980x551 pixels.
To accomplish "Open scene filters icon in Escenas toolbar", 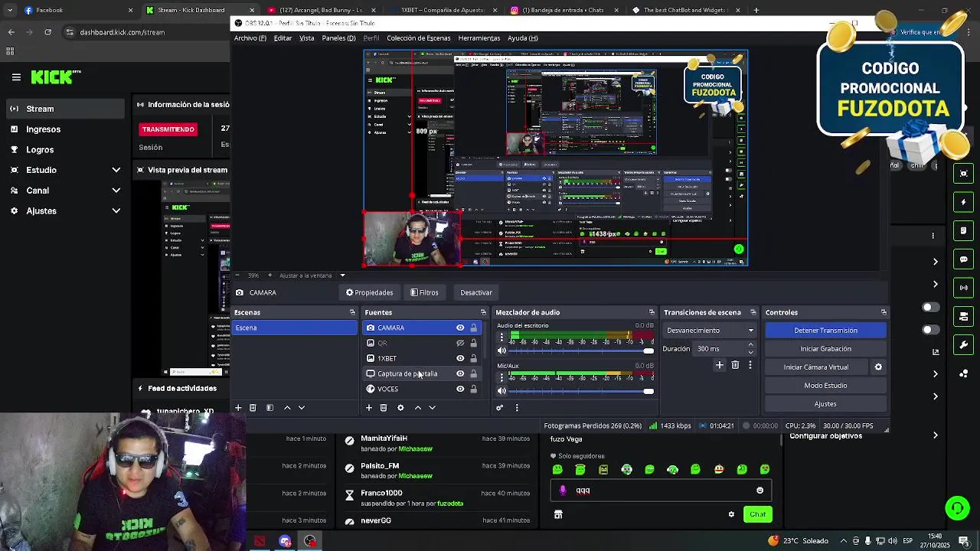I will [269, 408].
